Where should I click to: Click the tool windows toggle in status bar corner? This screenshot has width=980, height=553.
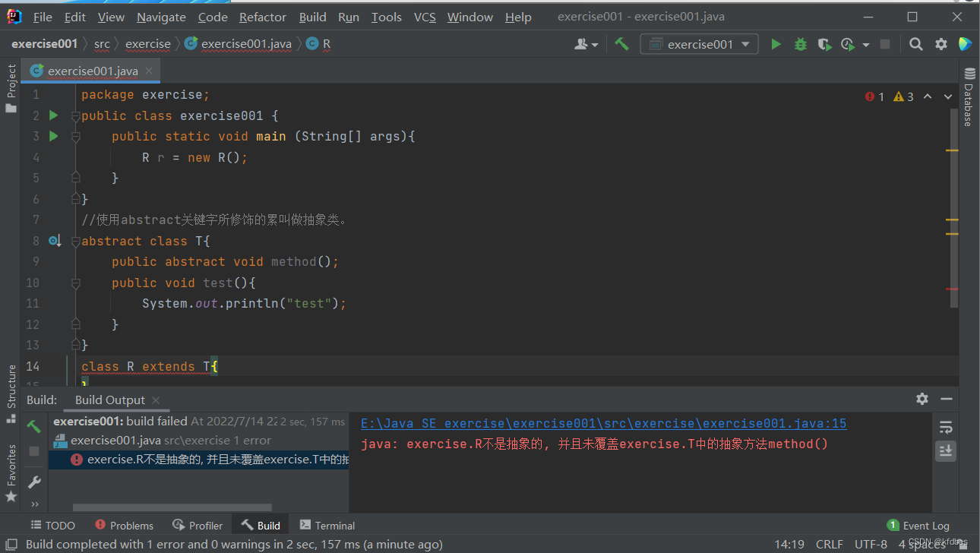10,544
